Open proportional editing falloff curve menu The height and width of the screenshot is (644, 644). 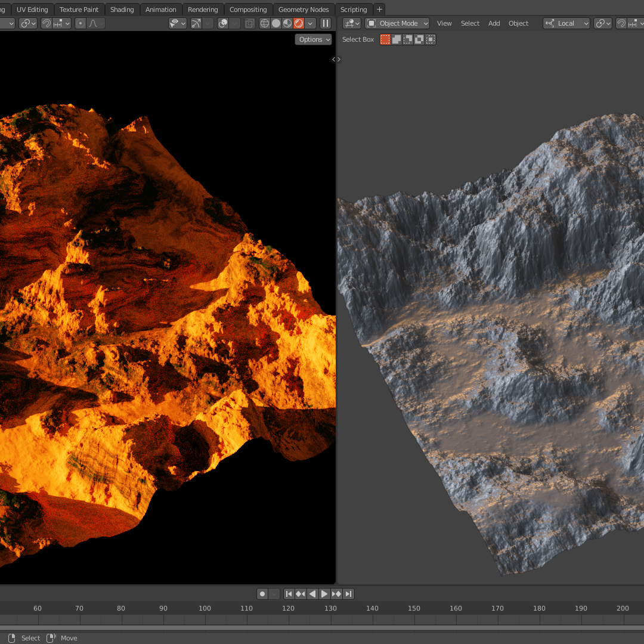tap(95, 23)
